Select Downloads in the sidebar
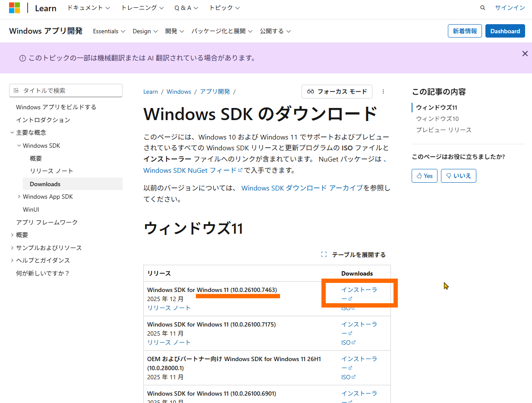The height and width of the screenshot is (403, 532). [x=44, y=184]
